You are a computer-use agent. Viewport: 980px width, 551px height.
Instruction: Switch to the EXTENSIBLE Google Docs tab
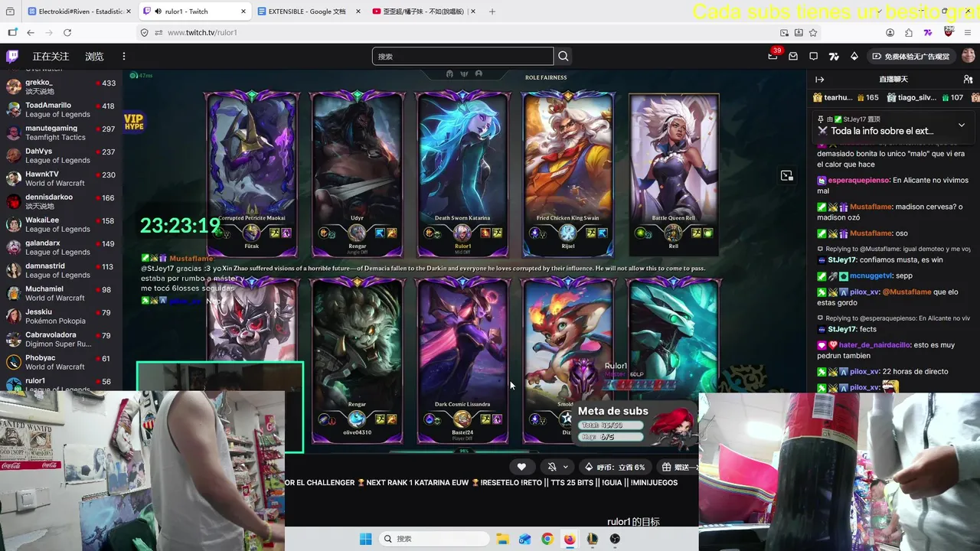(309, 11)
